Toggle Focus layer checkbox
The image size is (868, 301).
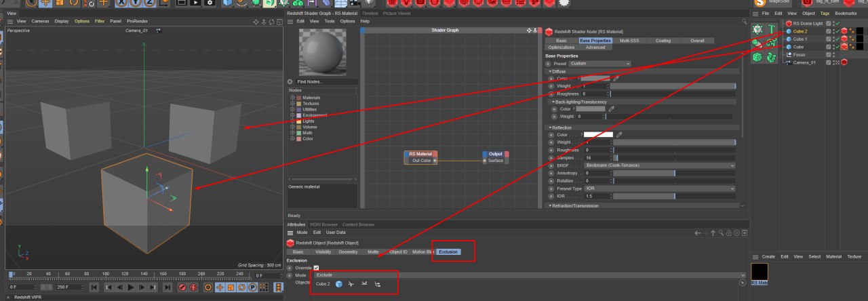click(x=828, y=54)
